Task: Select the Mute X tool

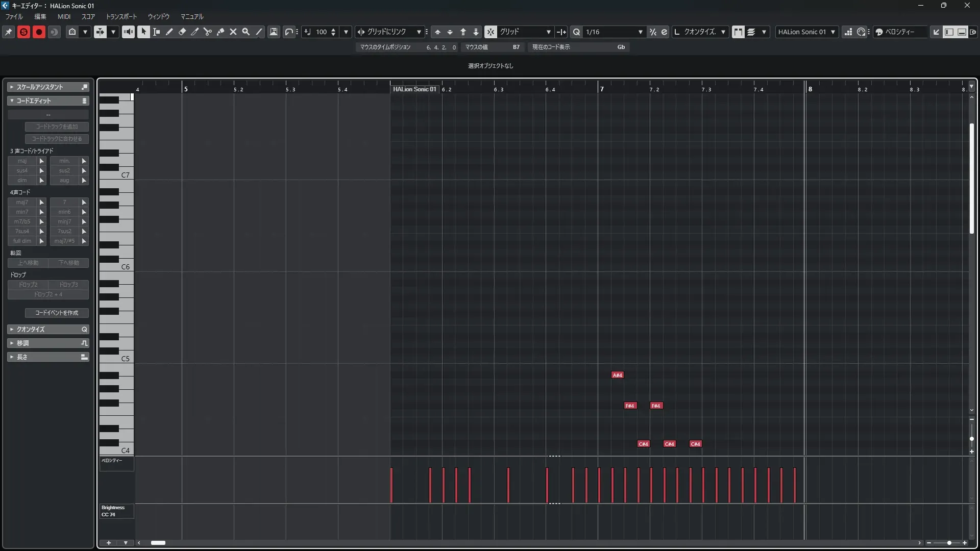Action: pyautogui.click(x=233, y=32)
